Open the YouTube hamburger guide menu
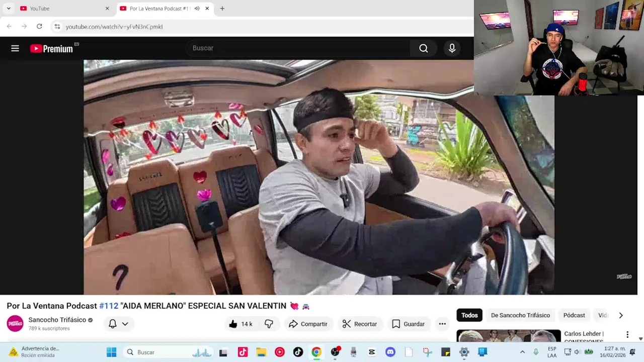Viewport: 644px width, 362px height. pos(15,48)
